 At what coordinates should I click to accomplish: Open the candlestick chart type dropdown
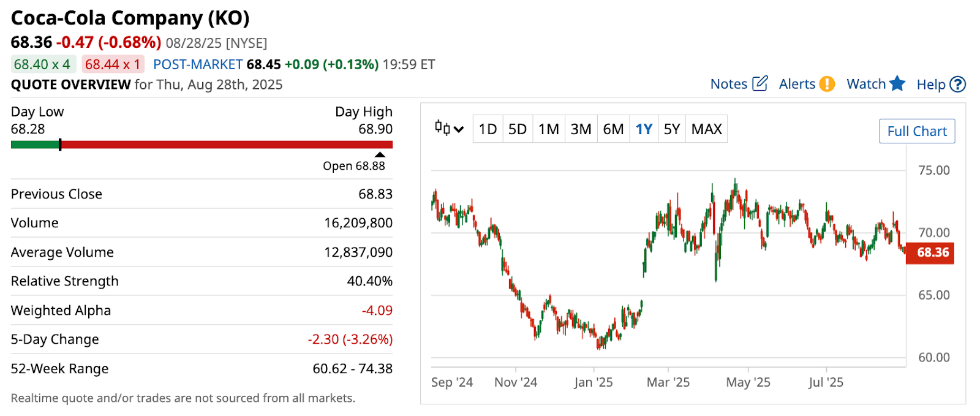click(449, 129)
